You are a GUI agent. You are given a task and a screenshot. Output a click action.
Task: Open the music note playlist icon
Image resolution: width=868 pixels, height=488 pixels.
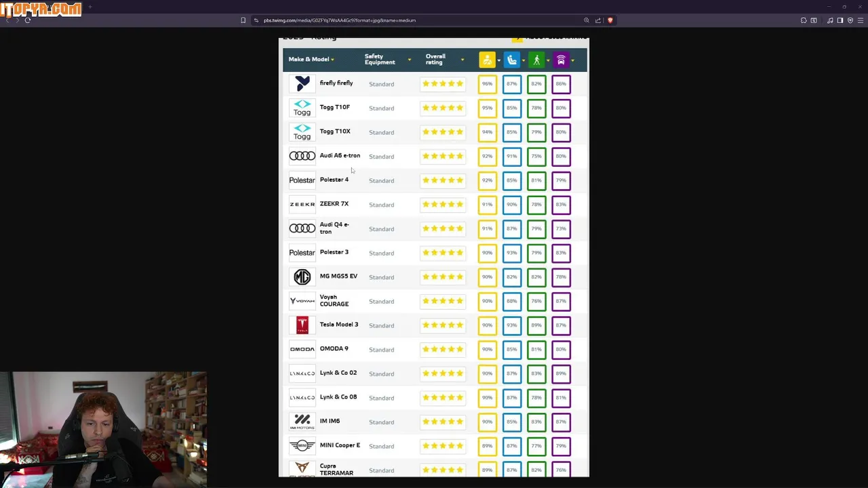coord(830,20)
